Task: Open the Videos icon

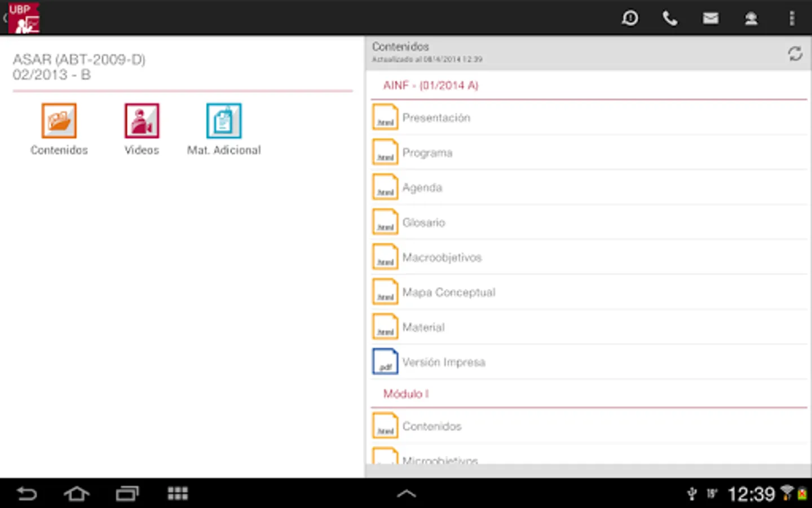Action: pyautogui.click(x=142, y=121)
